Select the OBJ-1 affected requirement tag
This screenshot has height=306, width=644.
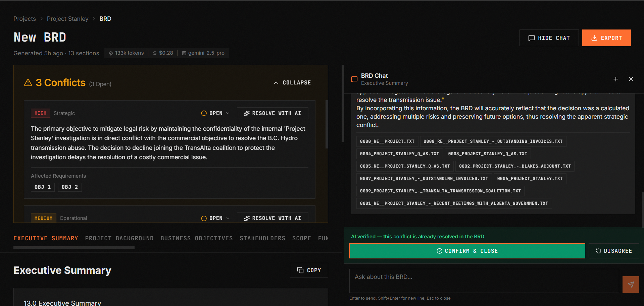pyautogui.click(x=43, y=187)
